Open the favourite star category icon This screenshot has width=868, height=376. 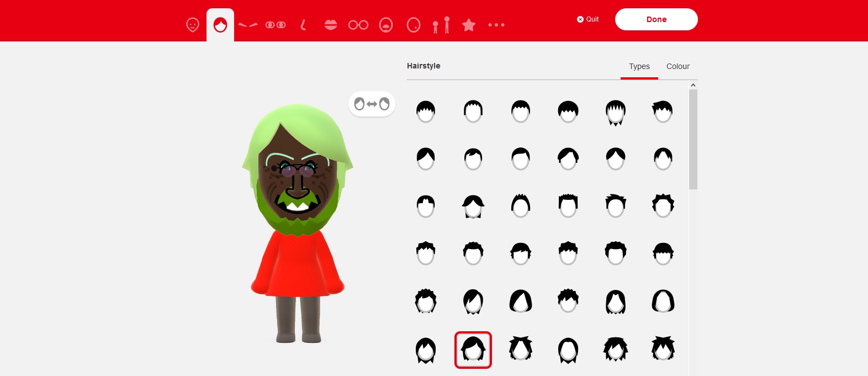click(x=469, y=25)
